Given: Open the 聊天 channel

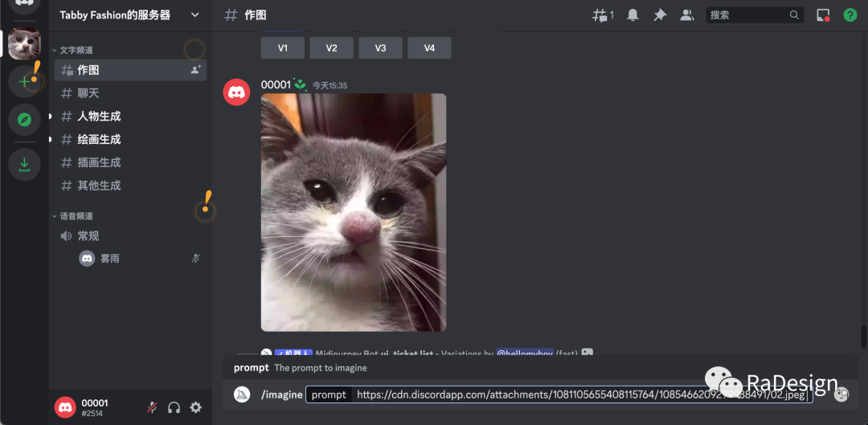Looking at the screenshot, I should [130, 93].
